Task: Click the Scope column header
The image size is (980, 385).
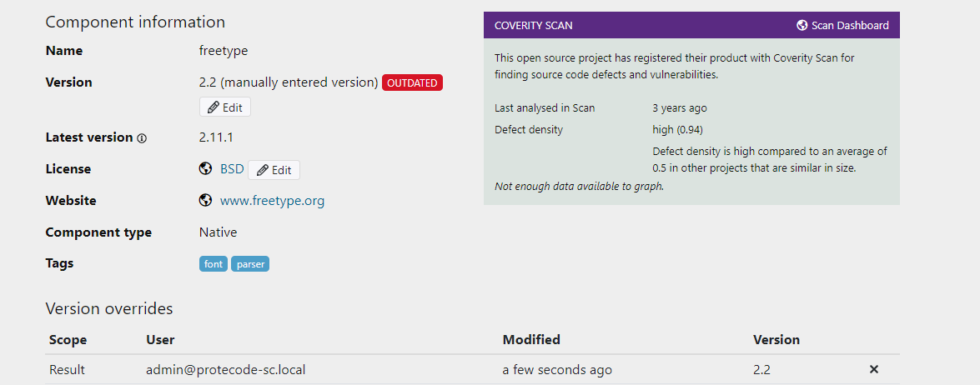Action: [x=68, y=340]
